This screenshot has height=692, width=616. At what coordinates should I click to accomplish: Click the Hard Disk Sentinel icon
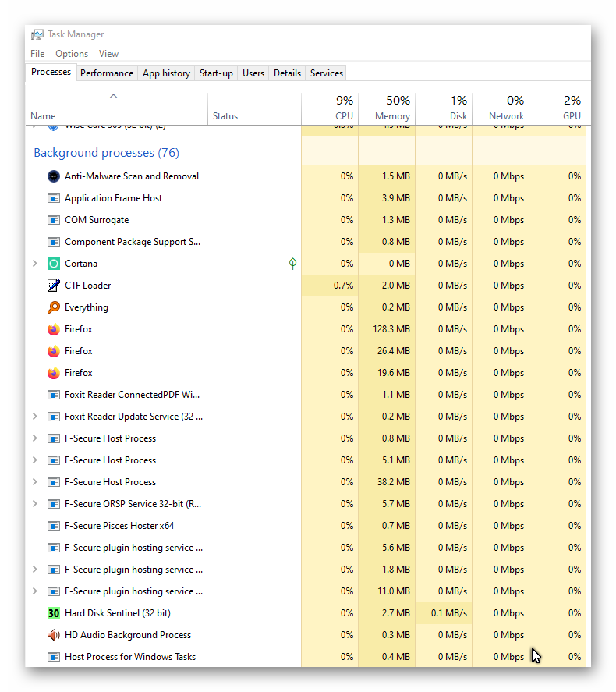point(54,613)
